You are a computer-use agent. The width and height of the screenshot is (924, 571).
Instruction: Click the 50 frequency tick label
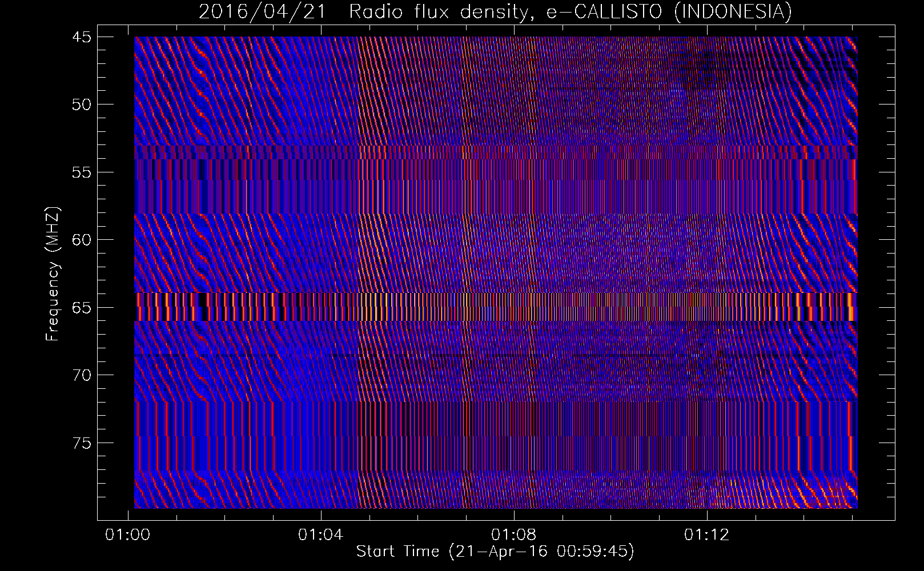click(x=82, y=104)
